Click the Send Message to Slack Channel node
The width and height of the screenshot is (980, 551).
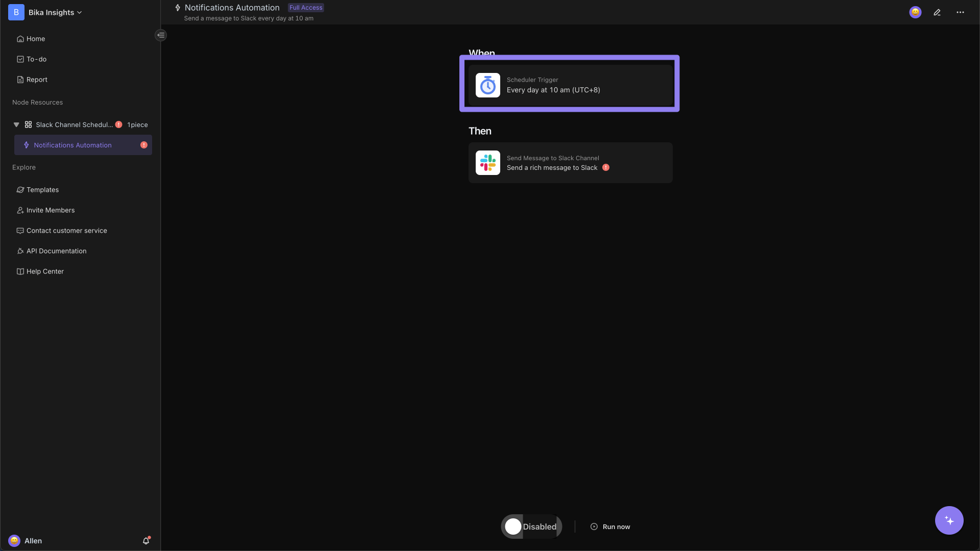(x=570, y=162)
